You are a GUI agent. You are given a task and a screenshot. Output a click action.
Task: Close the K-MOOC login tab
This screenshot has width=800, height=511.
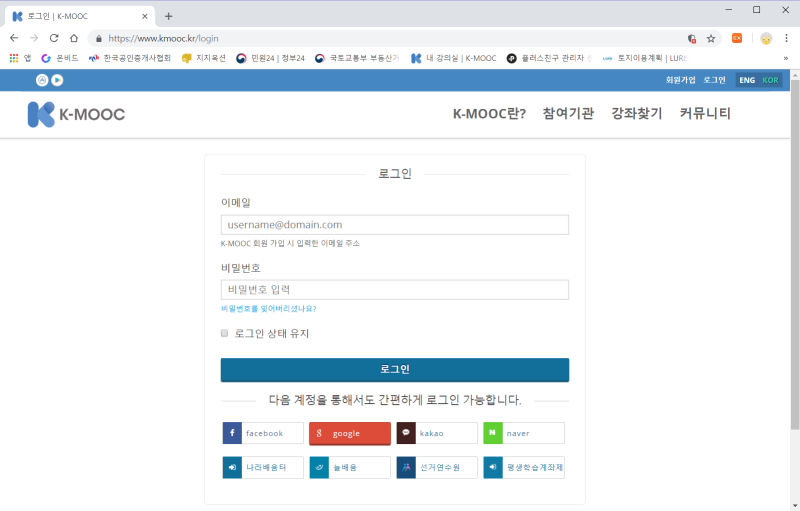click(x=145, y=16)
